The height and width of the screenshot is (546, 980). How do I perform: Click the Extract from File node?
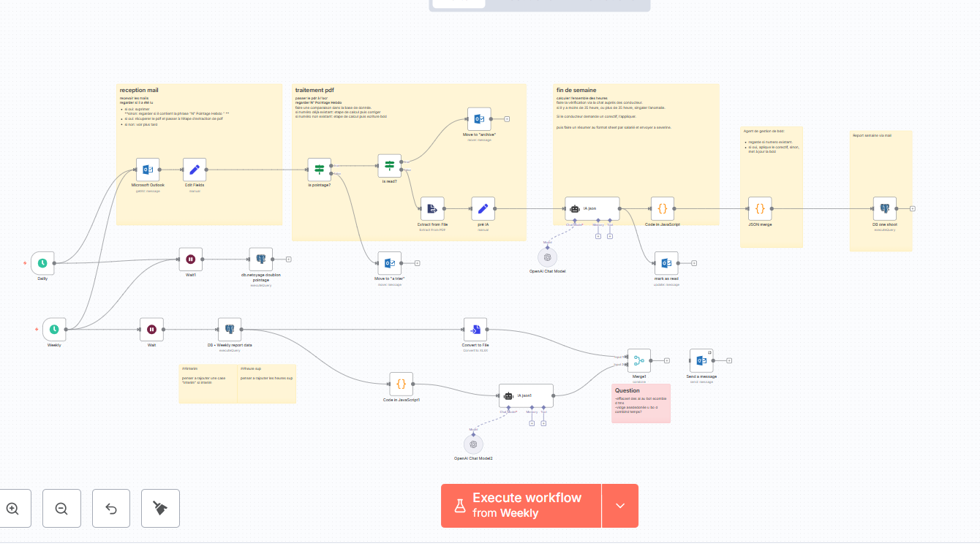tap(432, 208)
